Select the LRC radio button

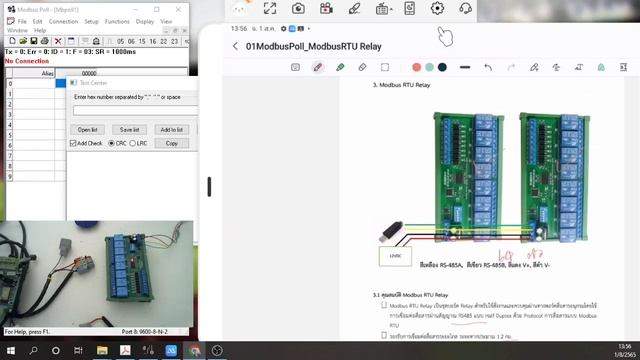[132, 143]
